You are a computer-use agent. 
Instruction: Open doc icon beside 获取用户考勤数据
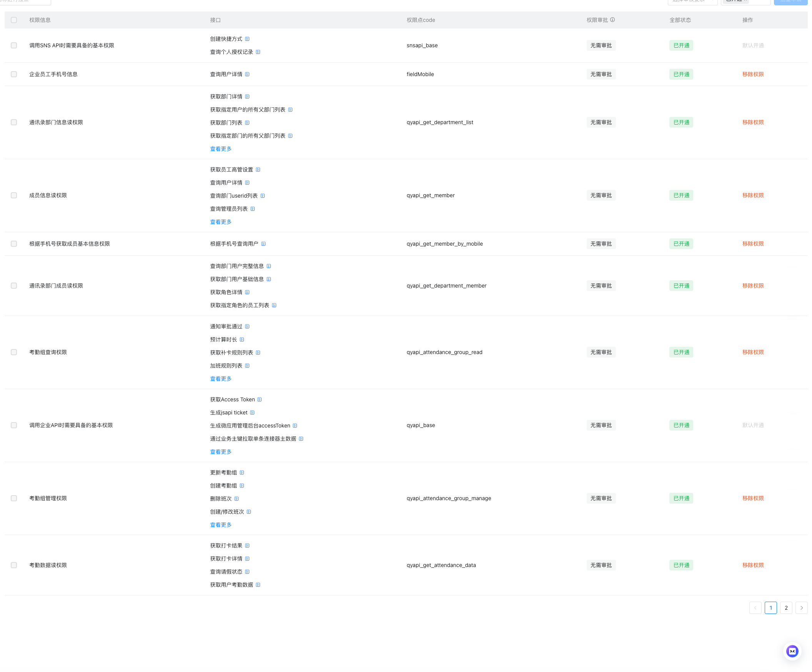pyautogui.click(x=258, y=586)
